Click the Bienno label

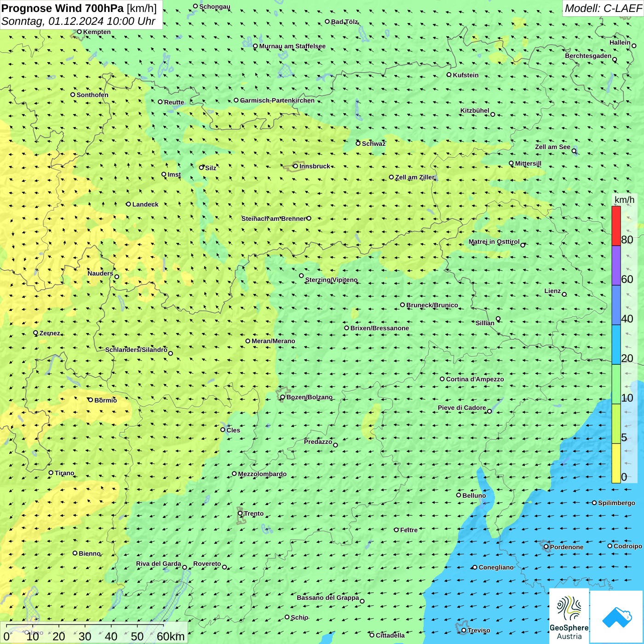point(90,553)
